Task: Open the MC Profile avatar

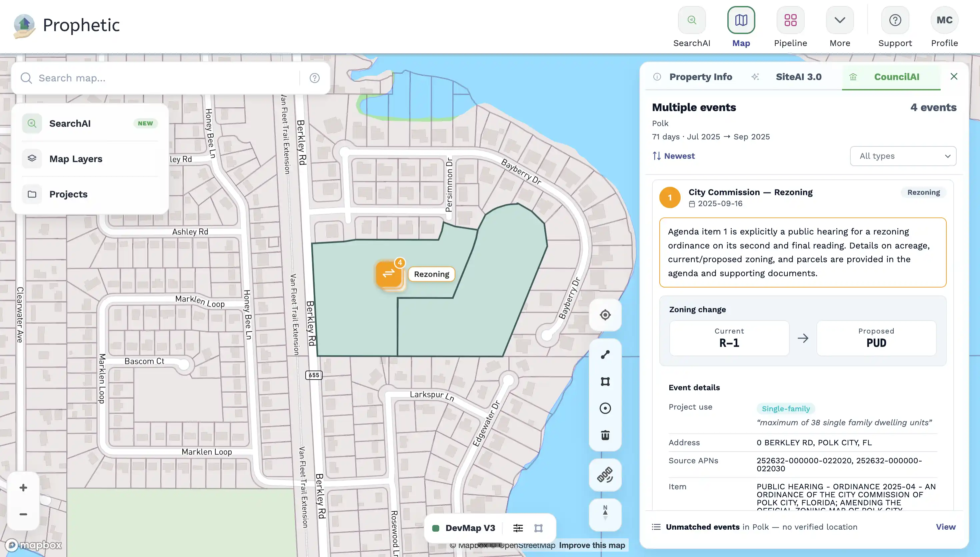Action: pyautogui.click(x=944, y=20)
